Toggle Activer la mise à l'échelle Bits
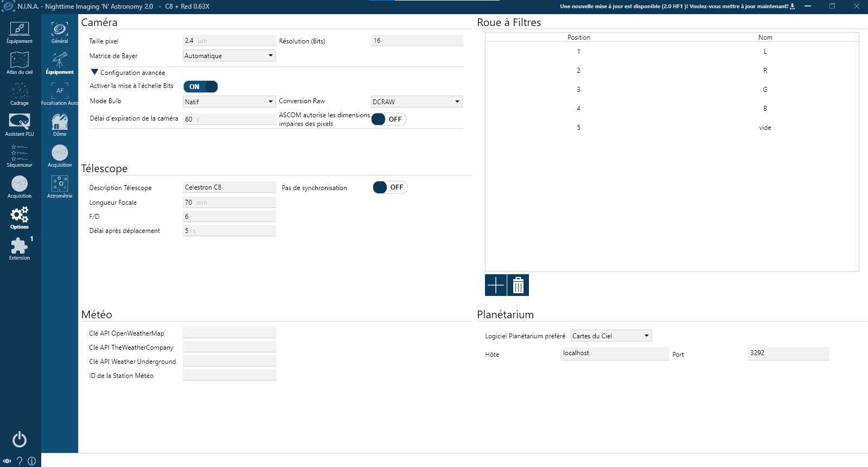Viewport: 868px width, 467px height. tap(201, 86)
